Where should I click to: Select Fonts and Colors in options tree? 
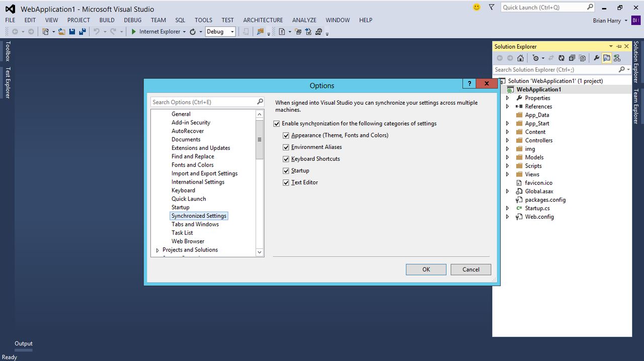click(x=192, y=165)
